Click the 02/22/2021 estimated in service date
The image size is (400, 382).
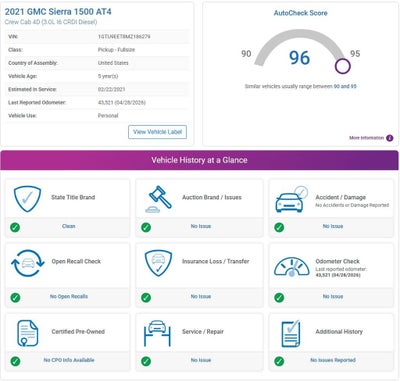(112, 89)
